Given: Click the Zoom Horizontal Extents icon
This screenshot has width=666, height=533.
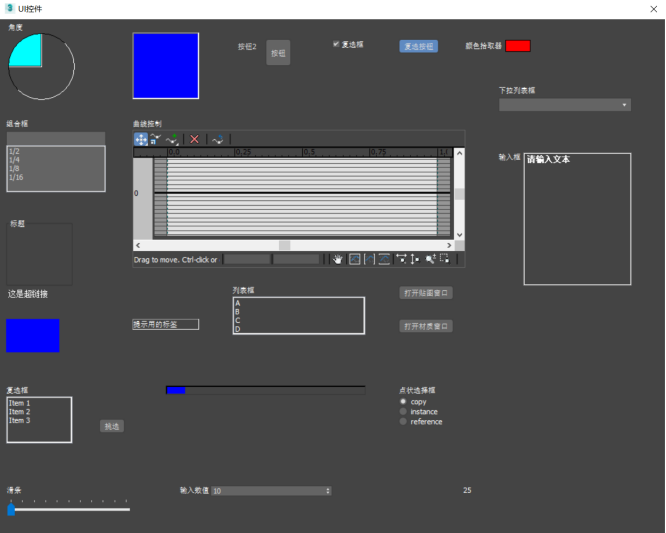Looking at the screenshot, I should 370,259.
